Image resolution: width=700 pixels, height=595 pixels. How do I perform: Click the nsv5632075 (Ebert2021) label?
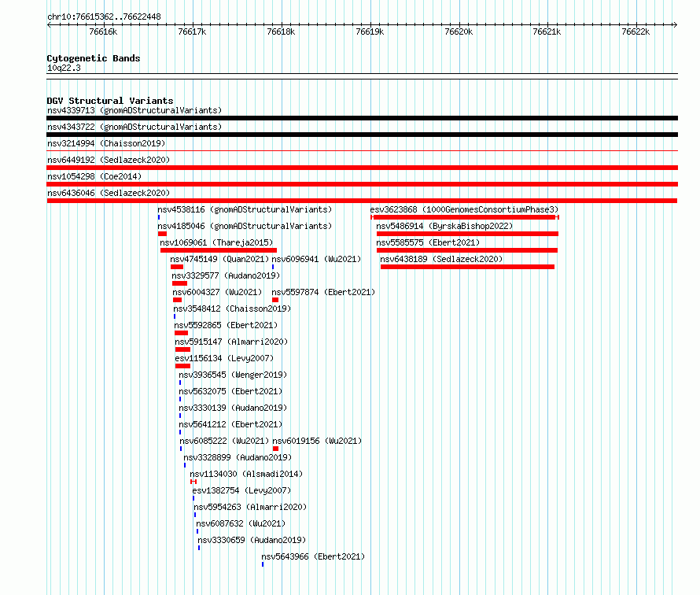[230, 391]
